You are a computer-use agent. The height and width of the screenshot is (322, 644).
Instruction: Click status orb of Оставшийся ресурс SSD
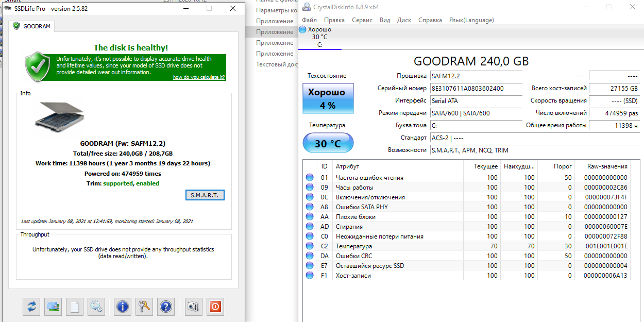pyautogui.click(x=310, y=266)
